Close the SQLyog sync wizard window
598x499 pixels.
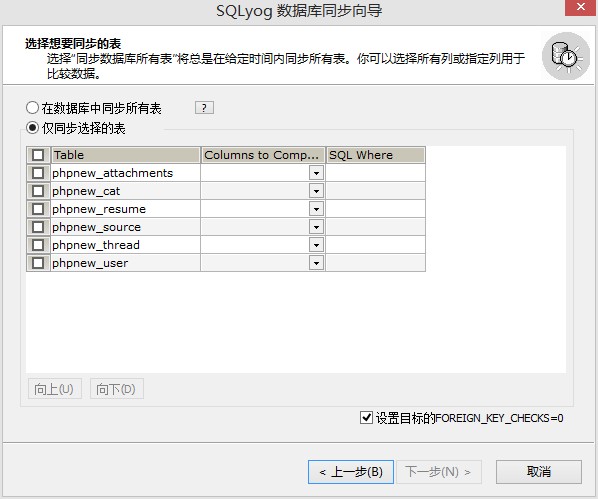point(580,7)
